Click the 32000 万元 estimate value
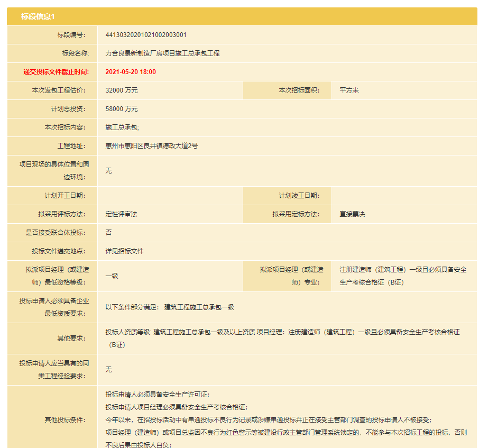Screen dimensions: 479x448 (x=122, y=90)
